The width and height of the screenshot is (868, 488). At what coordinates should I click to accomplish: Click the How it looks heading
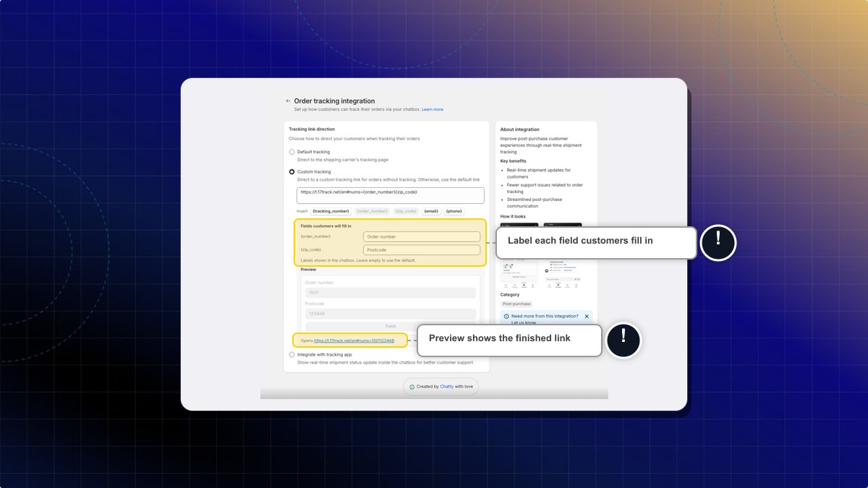tap(513, 217)
